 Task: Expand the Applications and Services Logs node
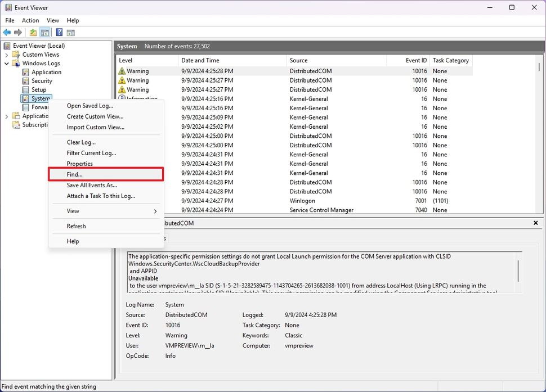6,116
